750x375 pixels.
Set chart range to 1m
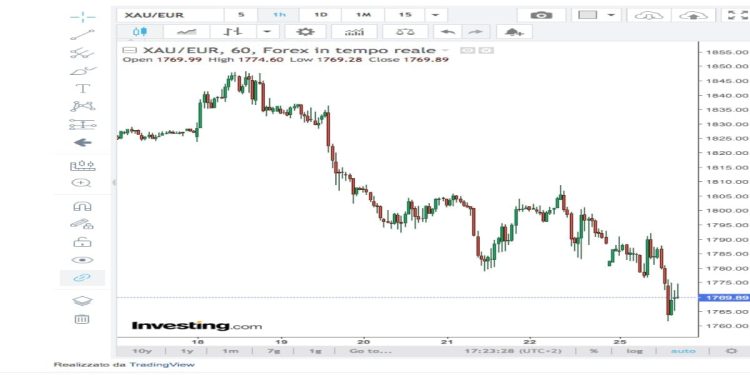230,351
